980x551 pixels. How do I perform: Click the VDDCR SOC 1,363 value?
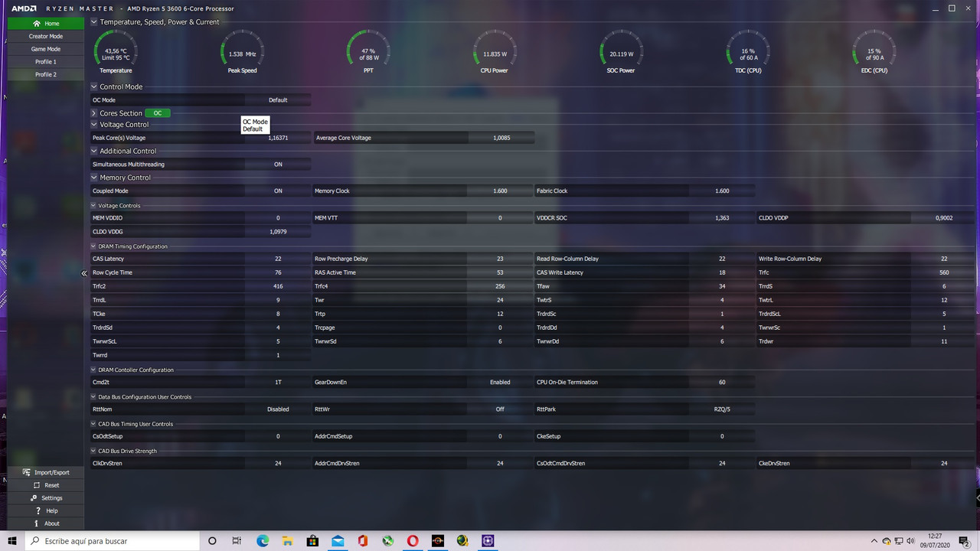722,218
